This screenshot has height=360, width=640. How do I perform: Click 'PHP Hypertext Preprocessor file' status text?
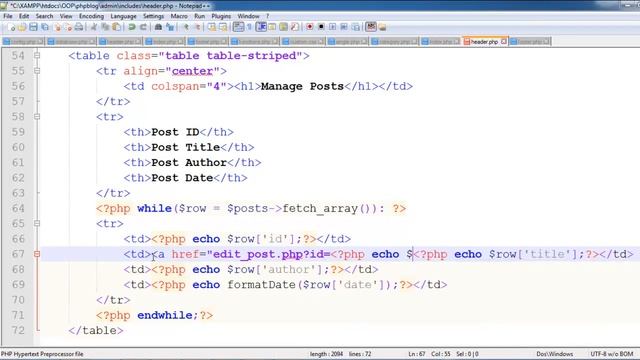tap(42, 354)
